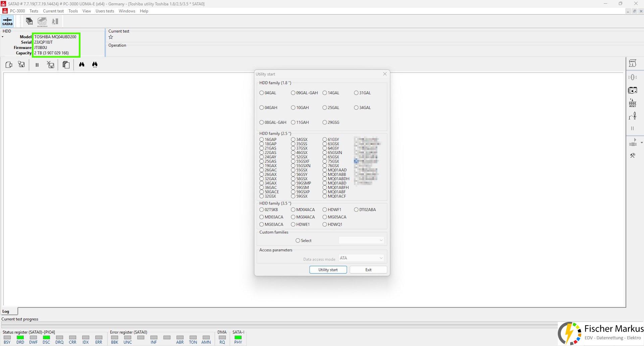
Task: Select the MQ01ABD family radio button
Action: click(325, 183)
